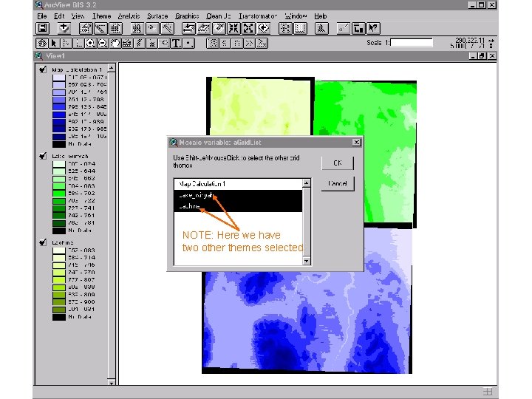Image resolution: width=532 pixels, height=399 pixels.
Task: Select Map Calculation 1 in grid list
Action: 238,184
